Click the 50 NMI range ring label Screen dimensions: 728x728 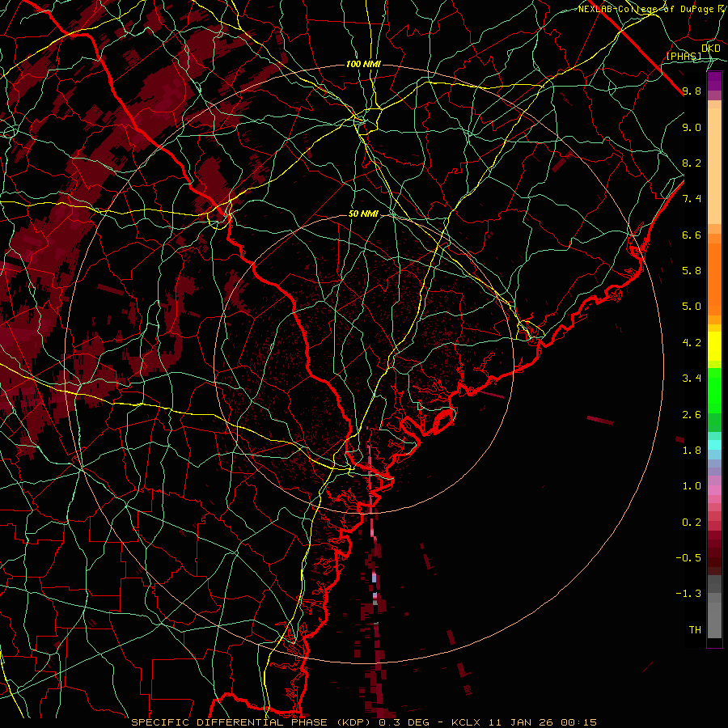pyautogui.click(x=363, y=214)
